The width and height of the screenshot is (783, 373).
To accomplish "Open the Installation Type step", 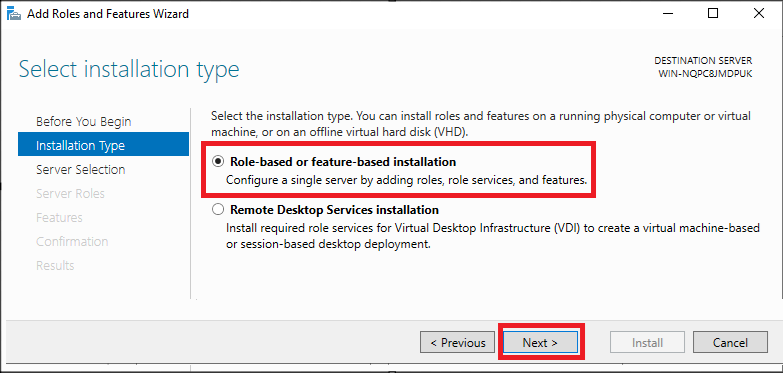I will pyautogui.click(x=103, y=144).
